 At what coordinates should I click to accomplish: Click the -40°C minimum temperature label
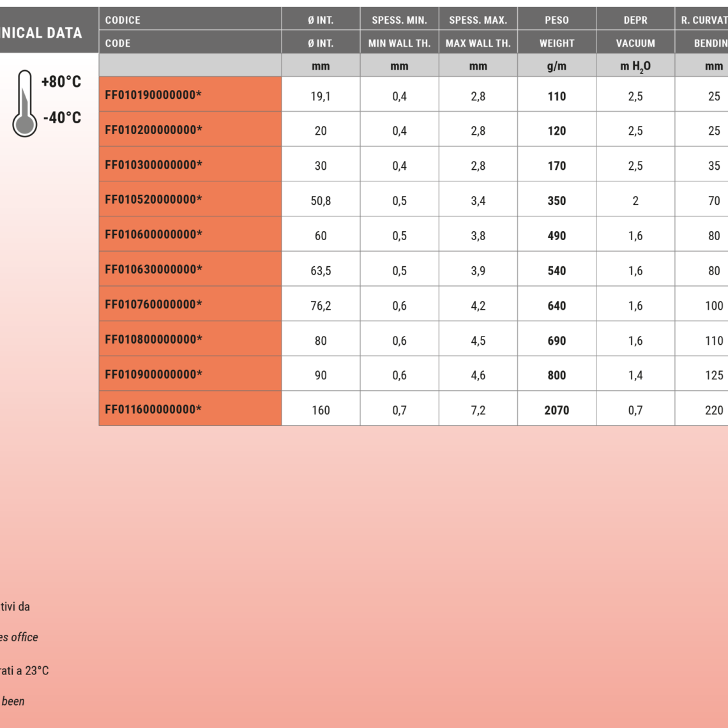[61, 118]
